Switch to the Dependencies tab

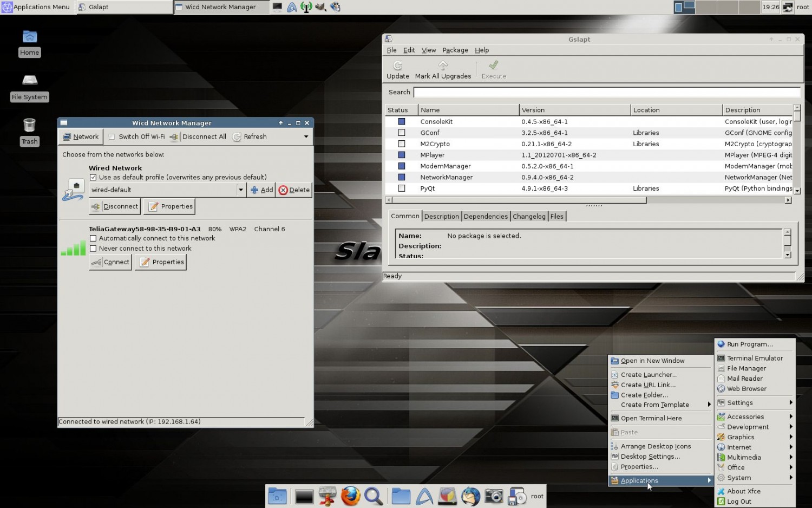tap(486, 217)
